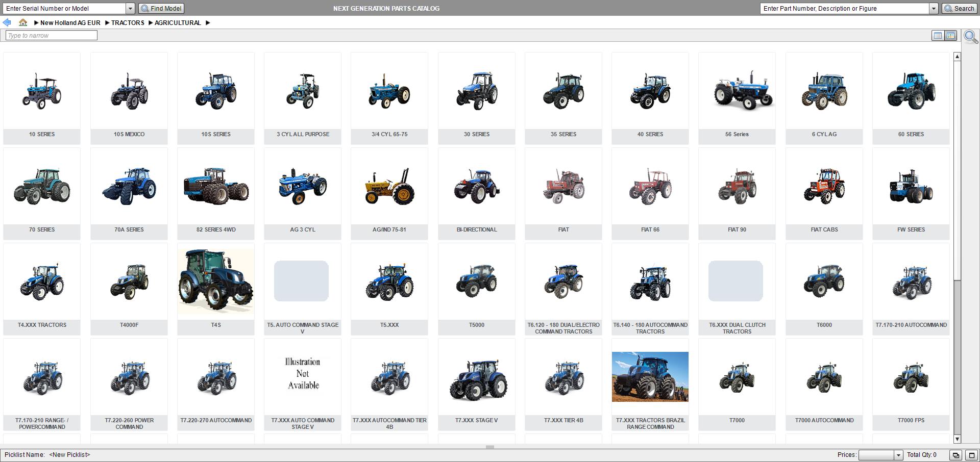Select the thumbnail grid view icon

pyautogui.click(x=950, y=36)
